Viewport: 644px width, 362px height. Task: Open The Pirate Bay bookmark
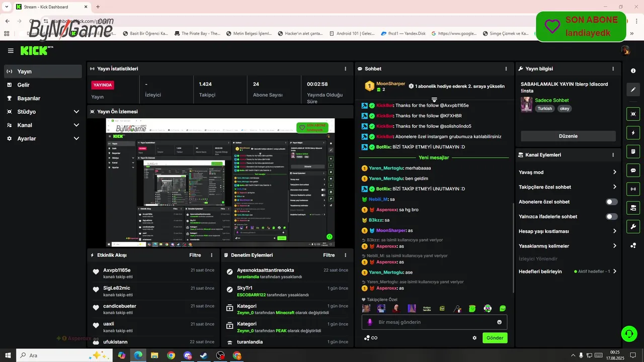[x=197, y=34]
